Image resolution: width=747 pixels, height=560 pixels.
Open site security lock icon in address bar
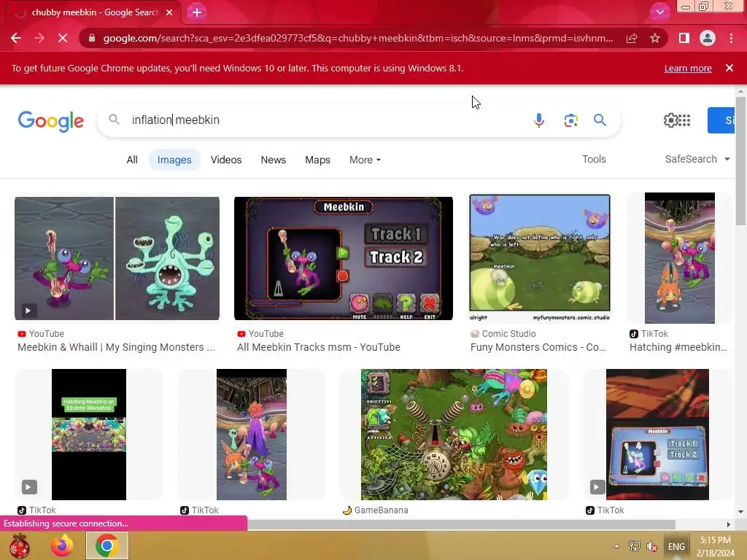point(92,38)
